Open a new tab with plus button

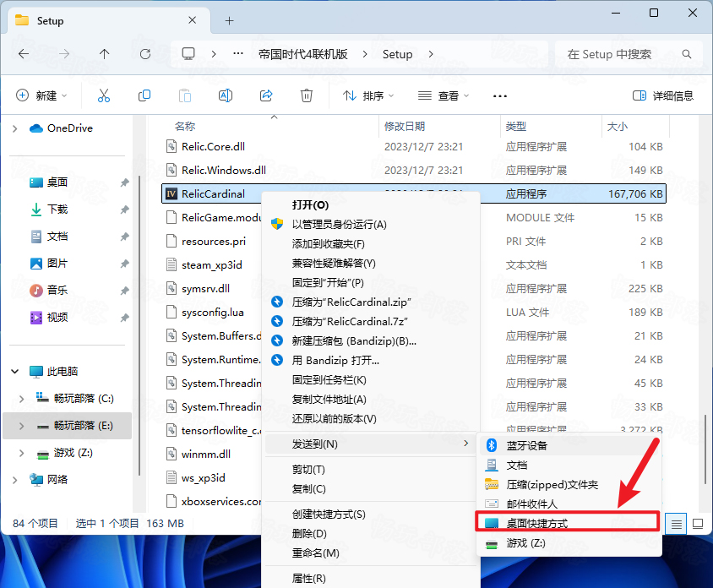(x=229, y=20)
